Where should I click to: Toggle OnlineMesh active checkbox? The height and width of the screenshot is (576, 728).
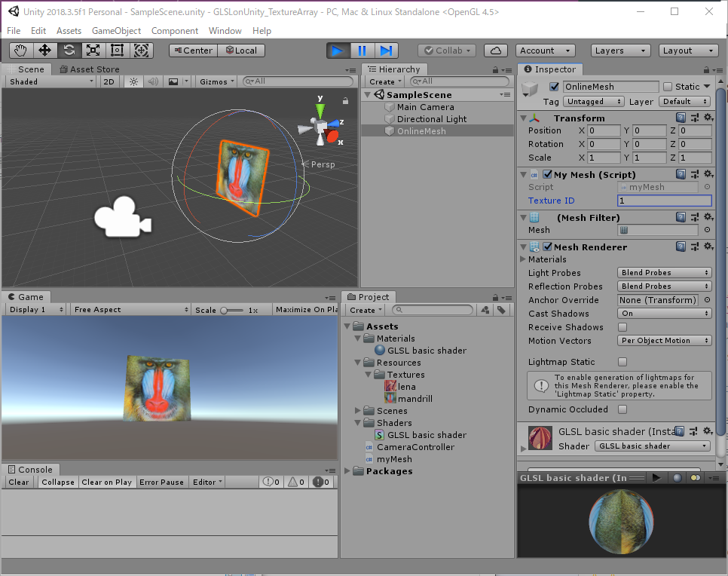(554, 87)
